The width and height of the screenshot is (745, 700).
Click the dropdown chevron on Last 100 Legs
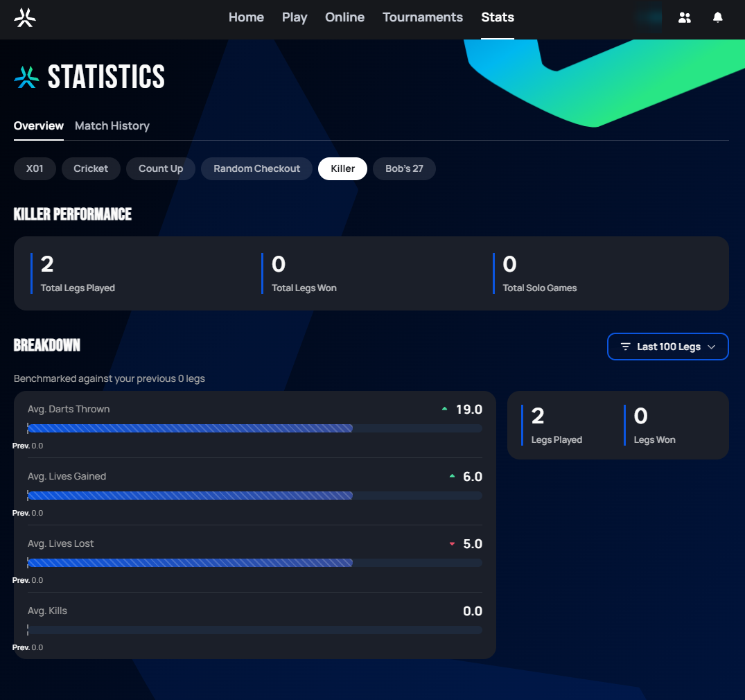coord(711,347)
